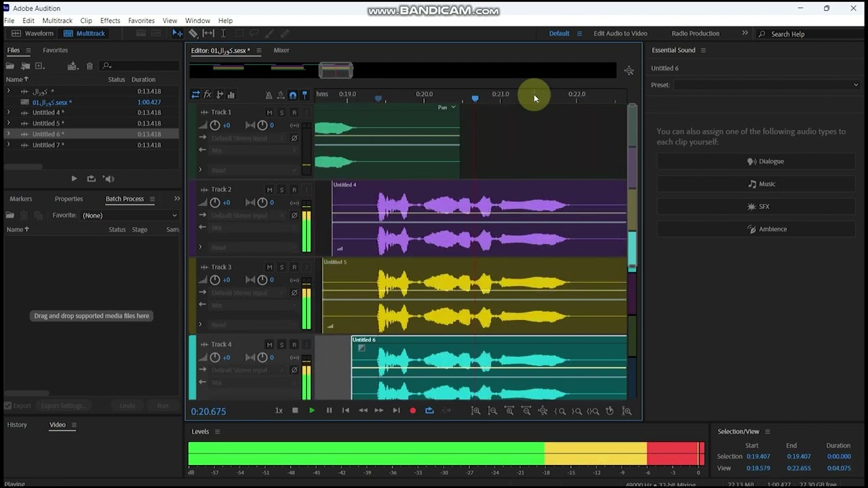Assign the SFX audio type
868x488 pixels.
(756, 207)
